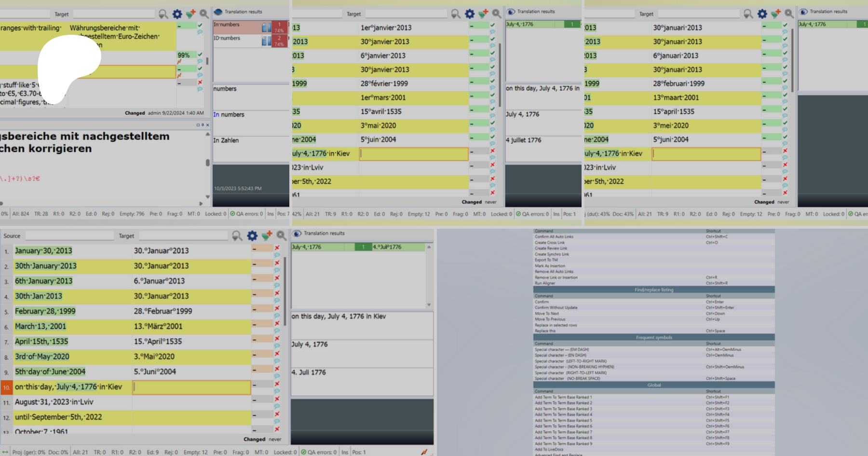Viewport: 868px width, 456px height.
Task: Toggle red X status of segment 1 '30. Januar 2013'
Action: [277, 248]
